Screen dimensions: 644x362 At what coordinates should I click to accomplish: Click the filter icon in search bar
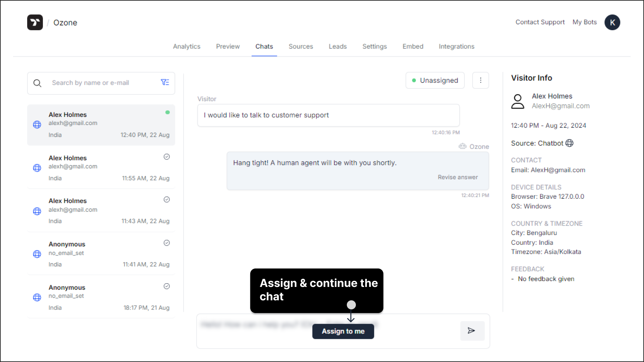point(165,83)
